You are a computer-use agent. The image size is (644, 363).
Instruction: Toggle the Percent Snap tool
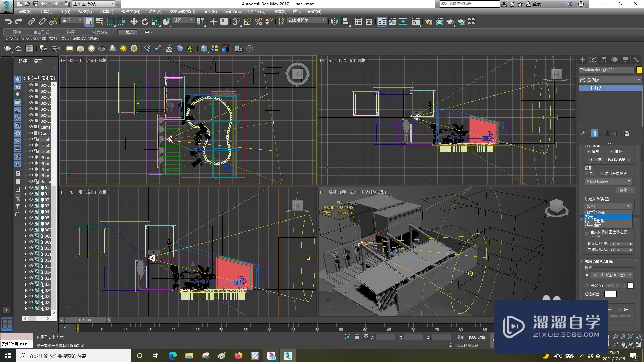[258, 22]
